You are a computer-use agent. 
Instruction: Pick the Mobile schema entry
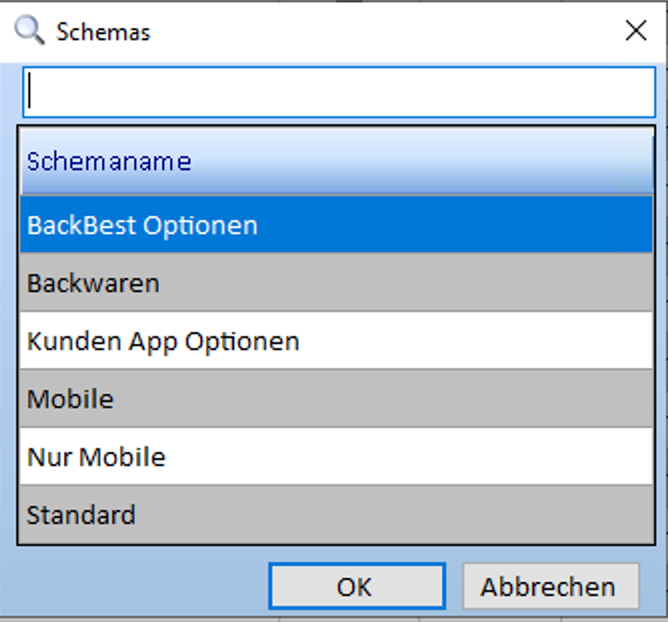337,399
